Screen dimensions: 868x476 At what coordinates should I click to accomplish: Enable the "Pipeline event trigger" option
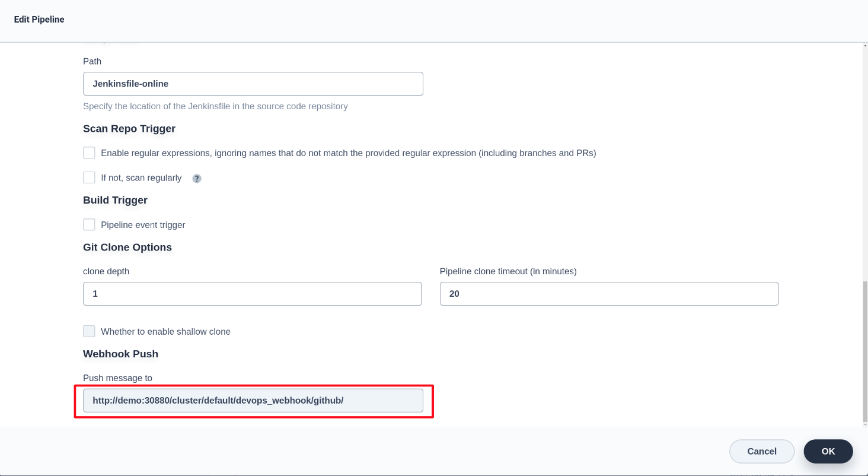89,224
